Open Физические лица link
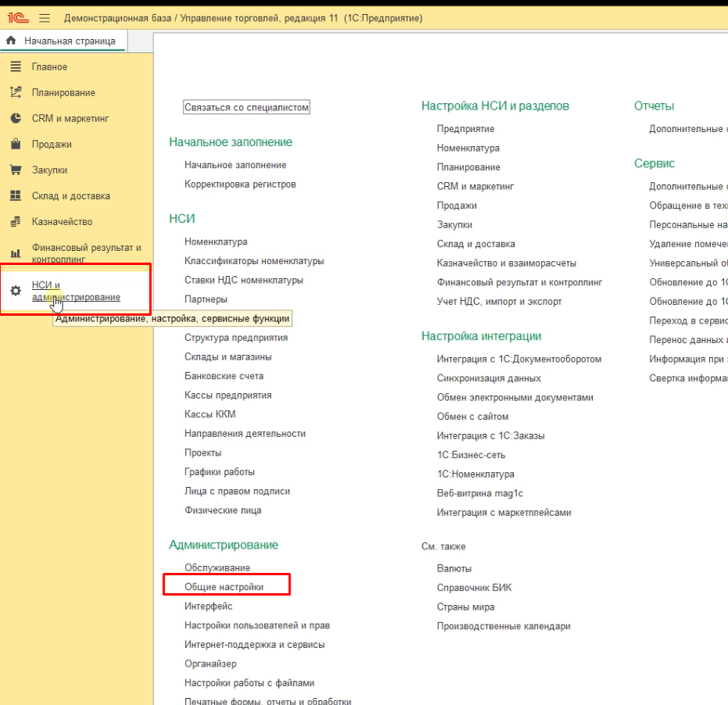 [223, 510]
